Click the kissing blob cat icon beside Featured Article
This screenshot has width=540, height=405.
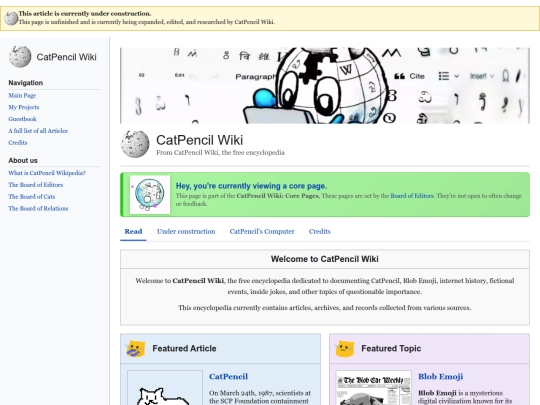point(135,349)
